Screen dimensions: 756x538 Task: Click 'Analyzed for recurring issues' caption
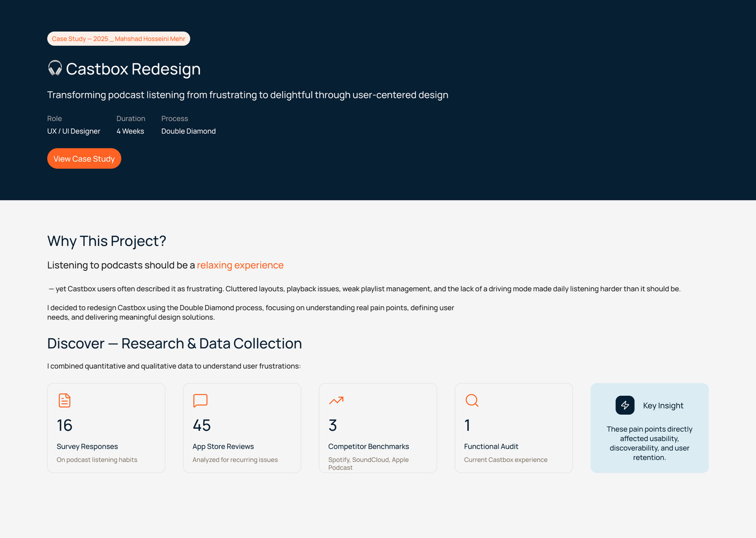tap(235, 460)
